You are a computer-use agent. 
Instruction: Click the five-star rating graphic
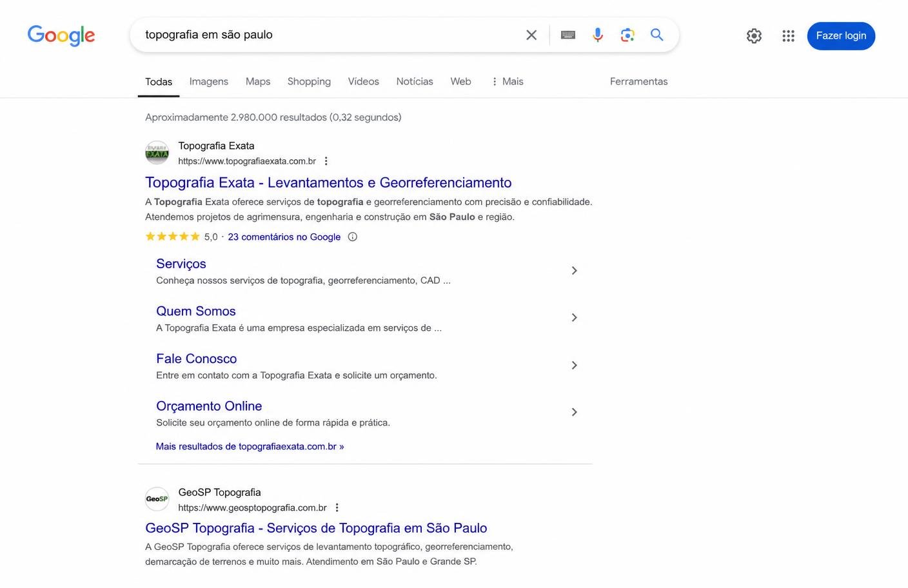click(x=173, y=237)
